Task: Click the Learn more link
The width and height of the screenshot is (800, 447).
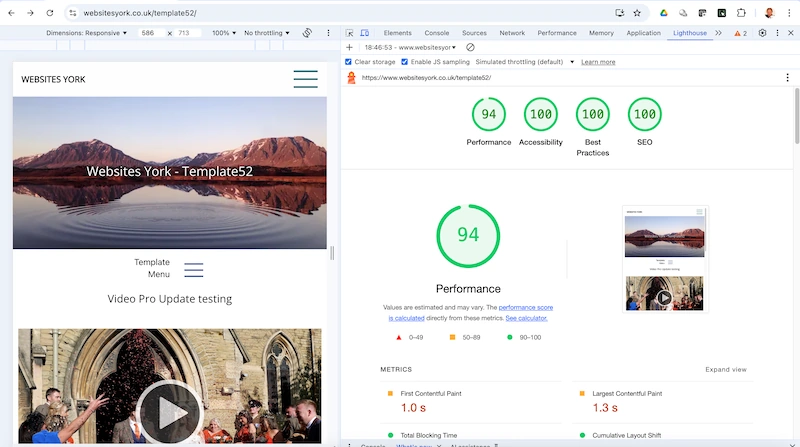Action: tap(598, 62)
